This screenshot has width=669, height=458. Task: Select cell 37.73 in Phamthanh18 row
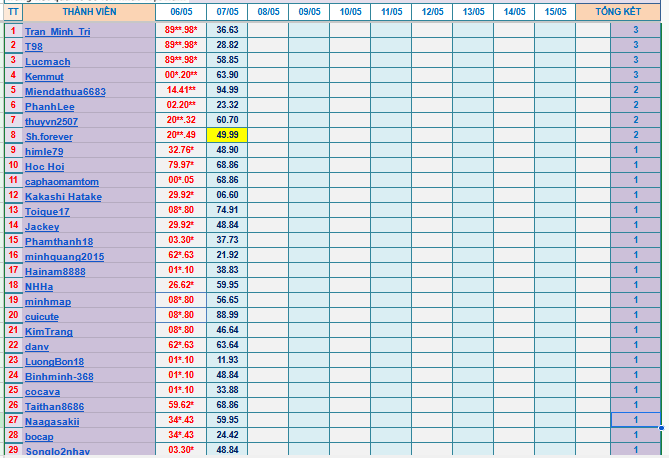(227, 240)
